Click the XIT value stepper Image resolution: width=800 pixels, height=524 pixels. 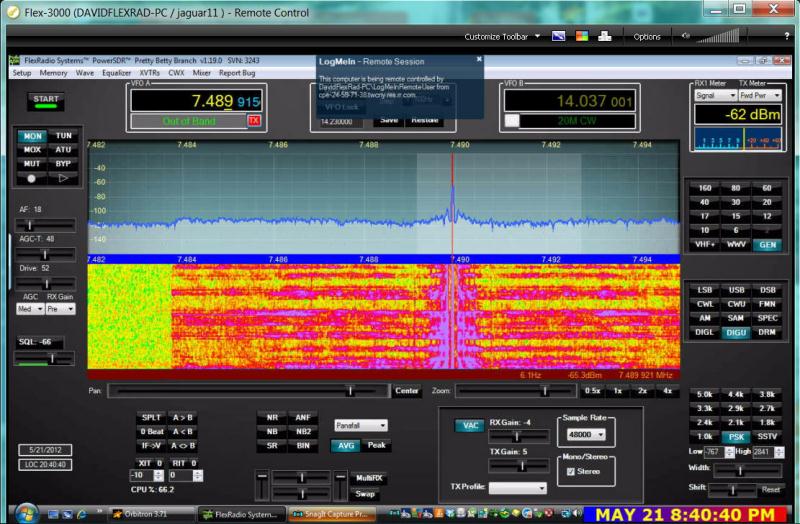159,476
